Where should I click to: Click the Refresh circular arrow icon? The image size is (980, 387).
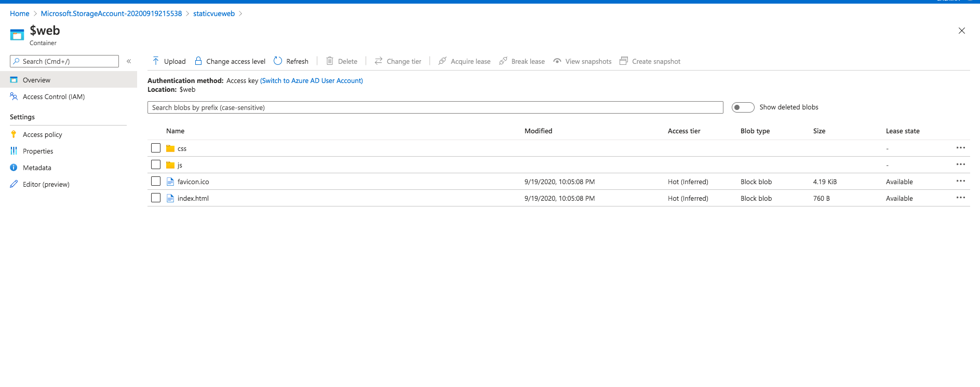click(278, 61)
